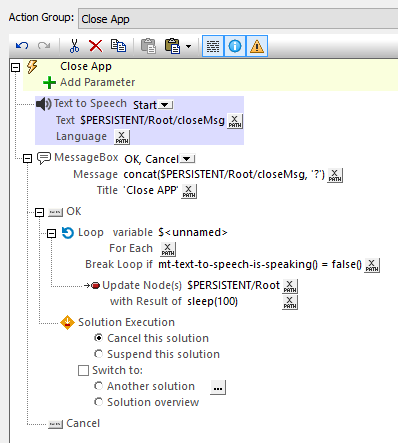Click the Close App action group title
Screen dimensions: 398x443
[86, 66]
